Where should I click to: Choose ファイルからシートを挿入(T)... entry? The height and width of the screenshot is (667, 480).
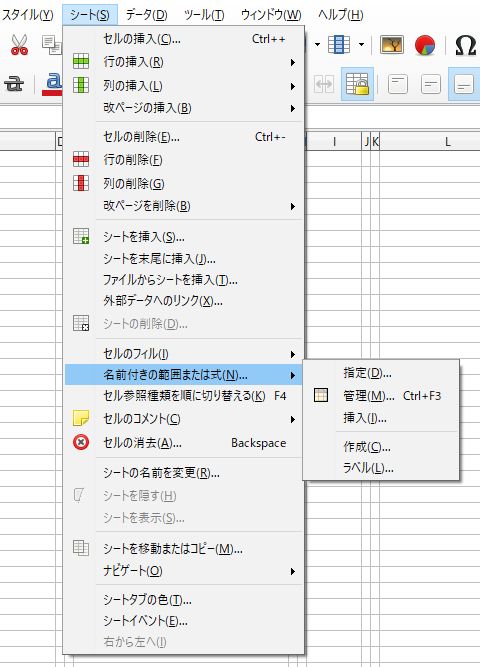pyautogui.click(x=183, y=280)
